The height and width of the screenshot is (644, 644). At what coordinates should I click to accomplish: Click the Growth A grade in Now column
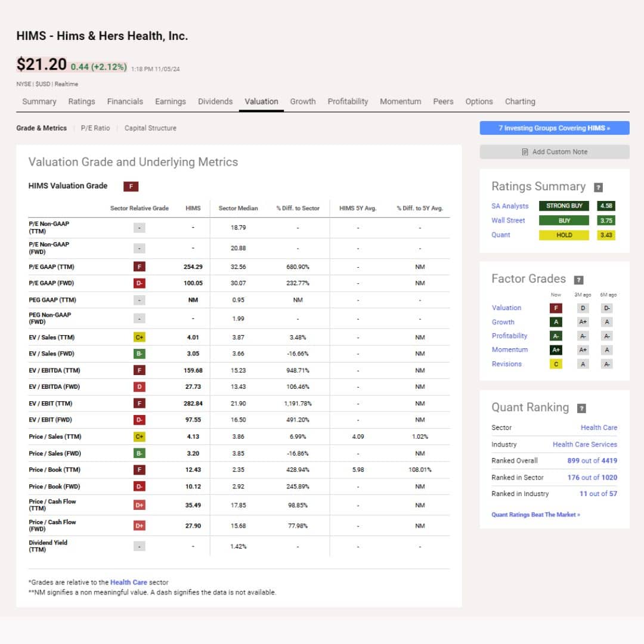click(556, 322)
